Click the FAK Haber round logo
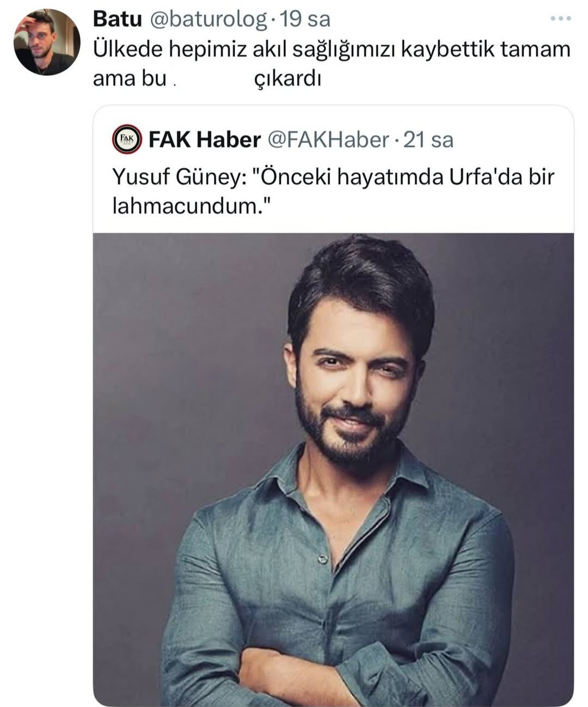The image size is (588, 707). tap(127, 140)
